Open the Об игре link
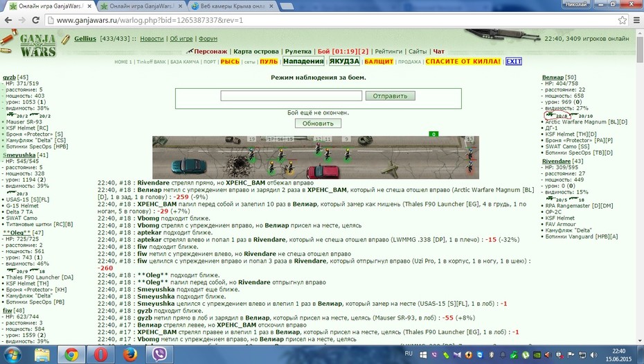The image size is (644, 364). (x=181, y=39)
